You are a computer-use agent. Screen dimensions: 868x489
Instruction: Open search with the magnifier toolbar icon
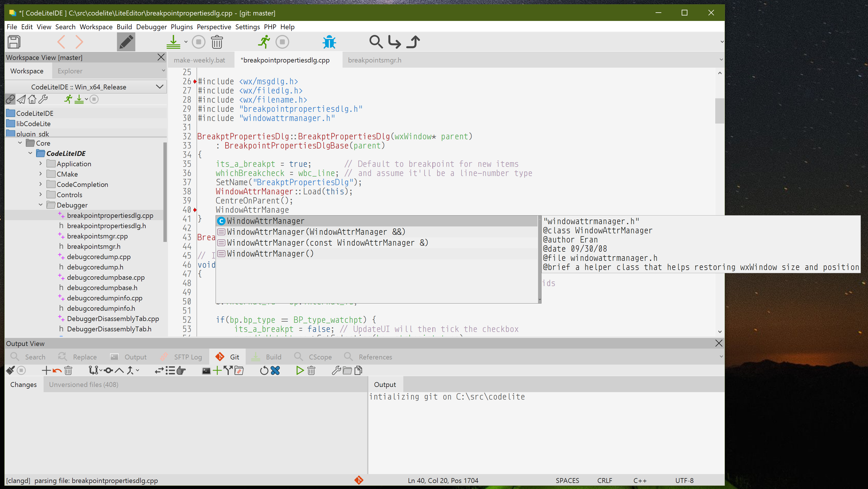[376, 42]
